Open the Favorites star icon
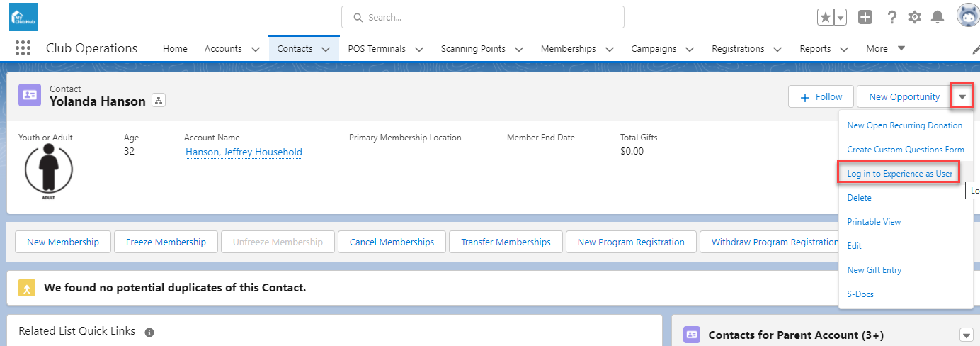Image resolution: width=980 pixels, height=346 pixels. coord(826,17)
